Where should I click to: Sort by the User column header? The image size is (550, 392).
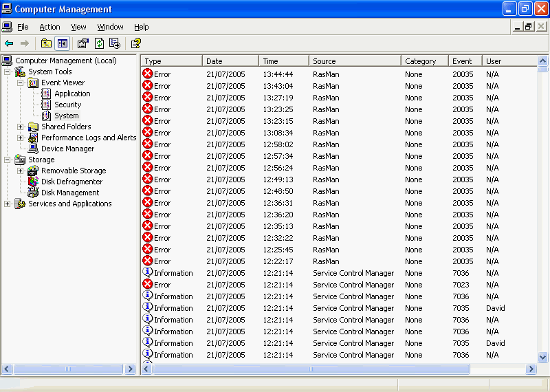(x=509, y=61)
